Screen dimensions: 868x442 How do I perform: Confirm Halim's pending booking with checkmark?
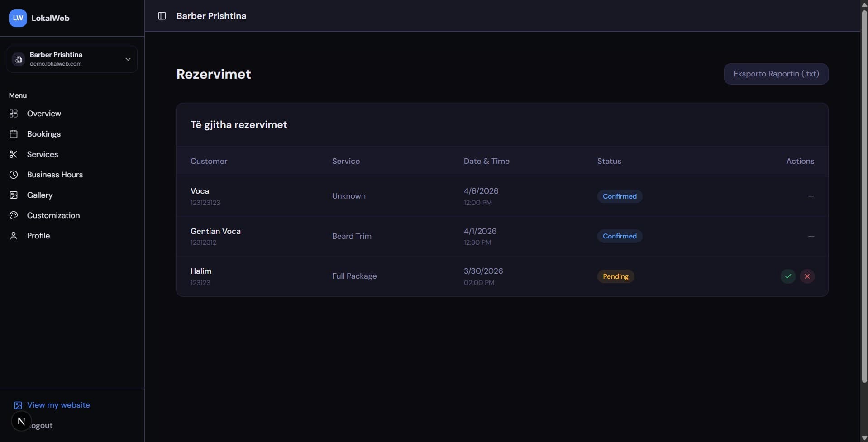tap(788, 276)
